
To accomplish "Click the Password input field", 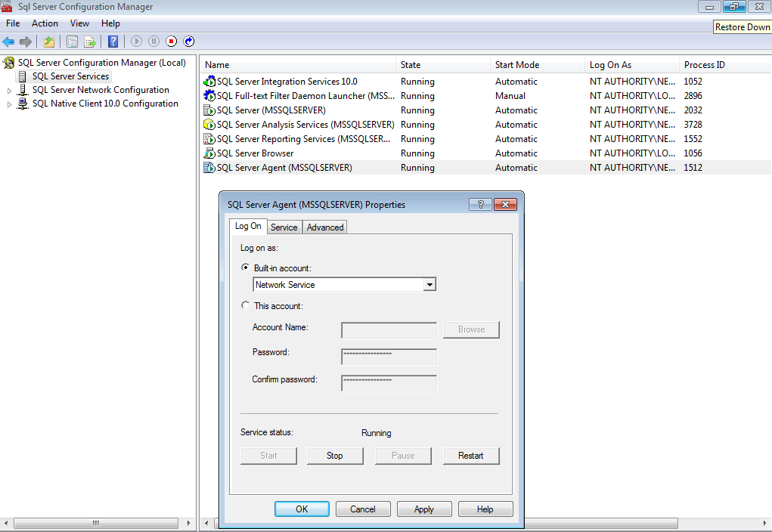I will pos(389,357).
